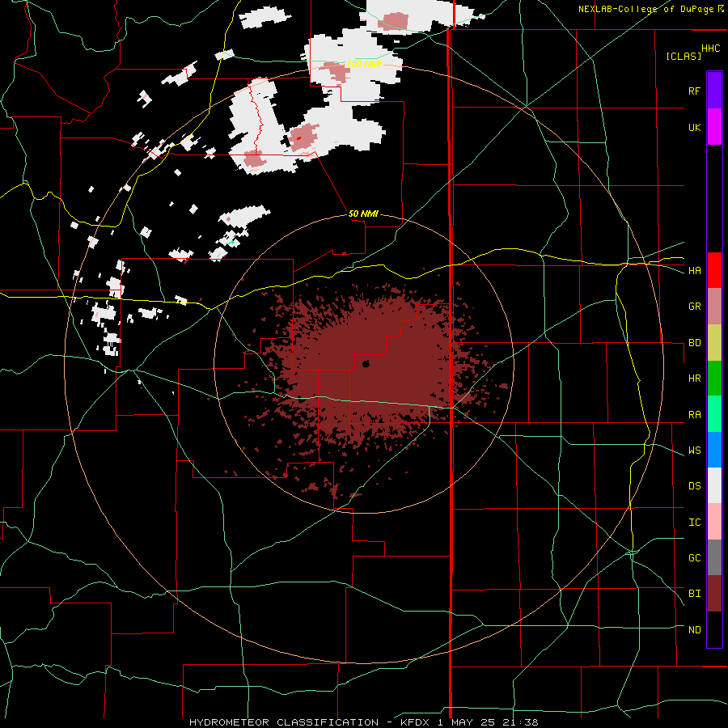Click the UK magenta legend swatch

(x=714, y=127)
